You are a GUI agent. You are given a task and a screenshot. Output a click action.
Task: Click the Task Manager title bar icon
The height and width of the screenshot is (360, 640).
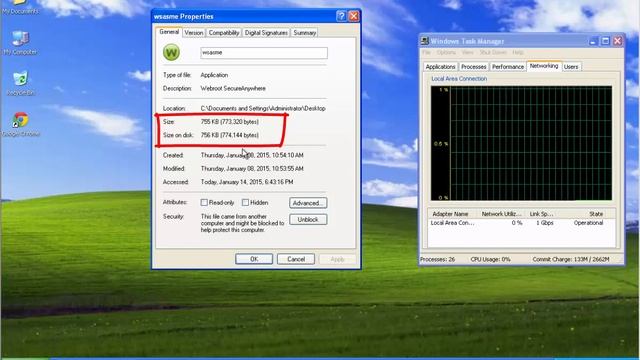(424, 41)
